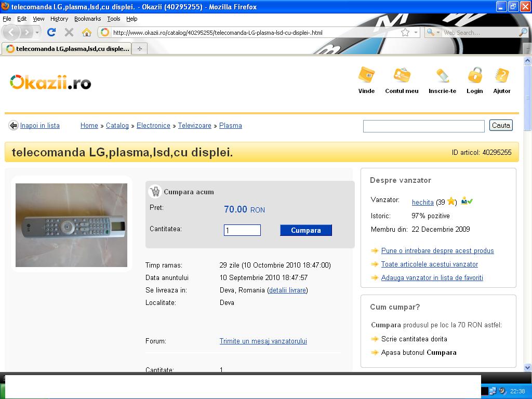Open Contul meu account icon
The height and width of the screenshot is (399, 532).
click(402, 75)
